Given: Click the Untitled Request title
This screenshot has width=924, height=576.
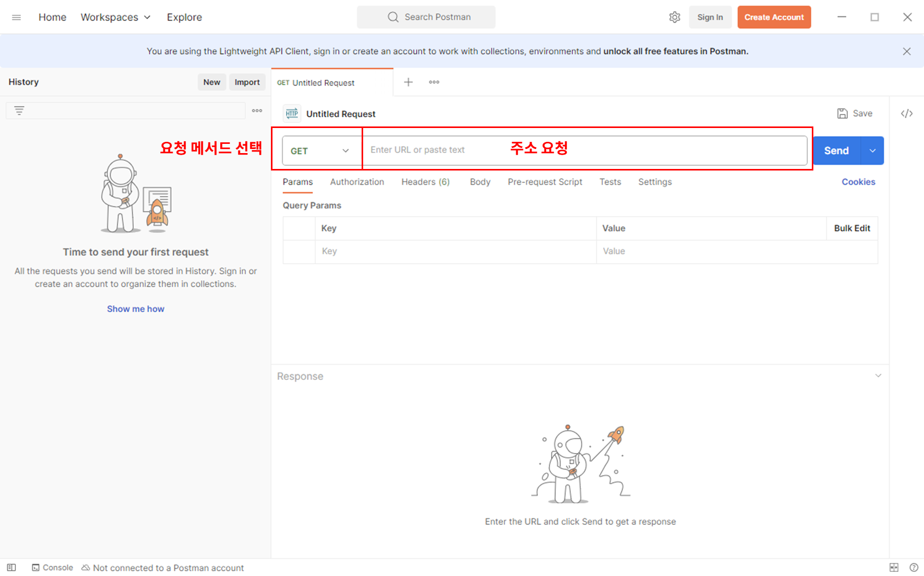Looking at the screenshot, I should (x=341, y=114).
